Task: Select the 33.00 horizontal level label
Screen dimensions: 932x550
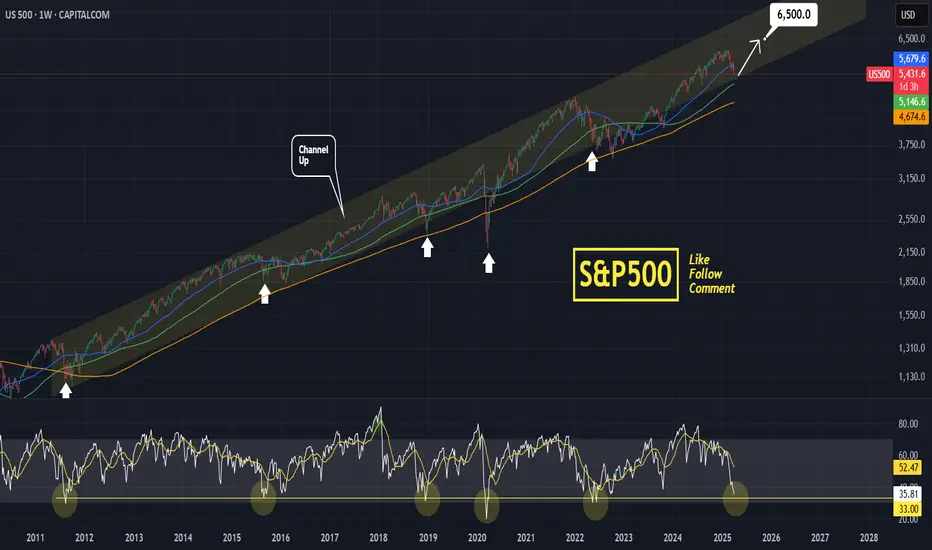Action: [x=908, y=509]
